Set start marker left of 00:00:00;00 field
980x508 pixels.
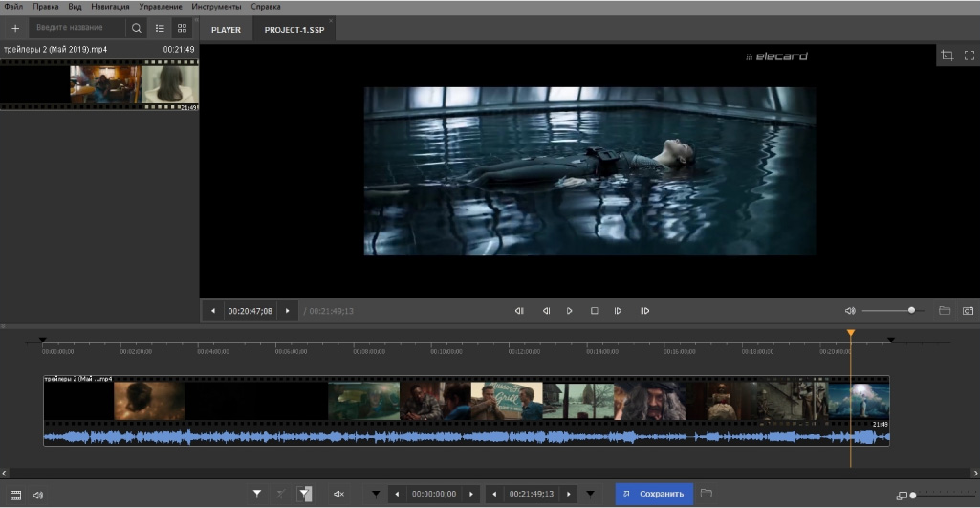375,495
